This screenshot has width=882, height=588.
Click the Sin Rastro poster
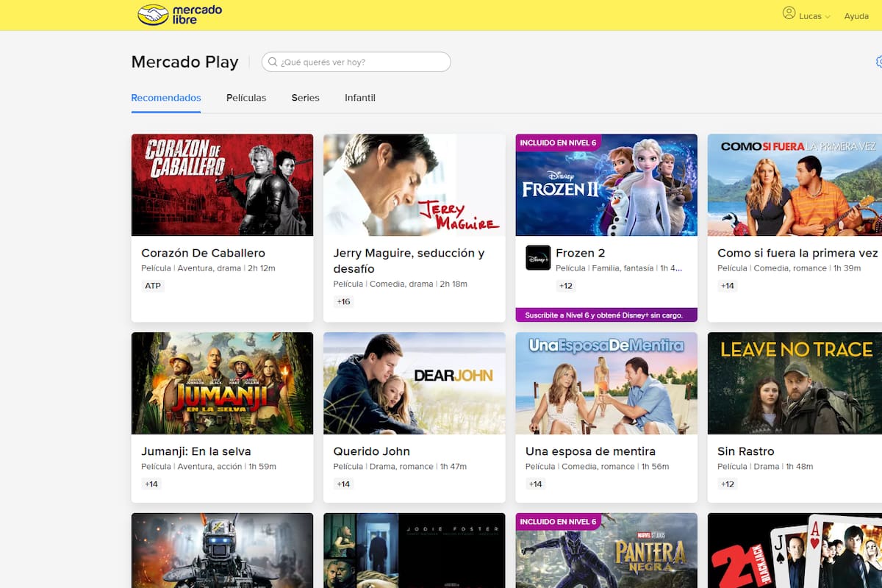click(797, 383)
